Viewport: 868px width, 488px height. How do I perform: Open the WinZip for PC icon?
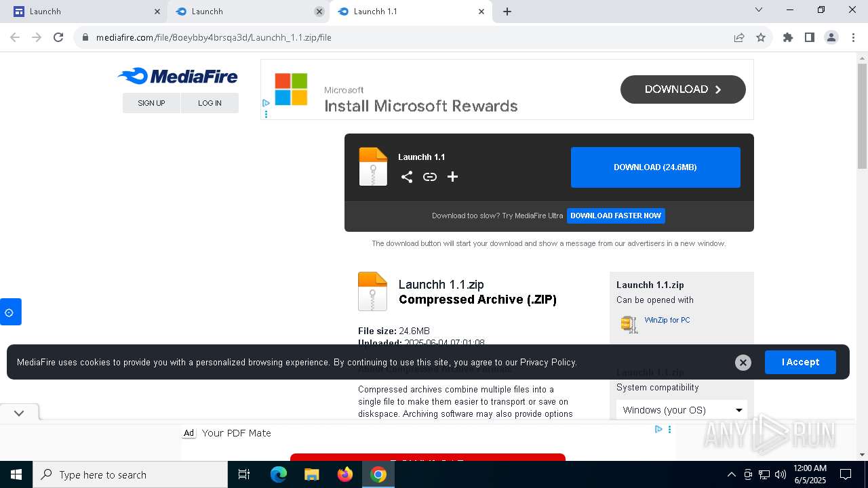pyautogui.click(x=629, y=324)
